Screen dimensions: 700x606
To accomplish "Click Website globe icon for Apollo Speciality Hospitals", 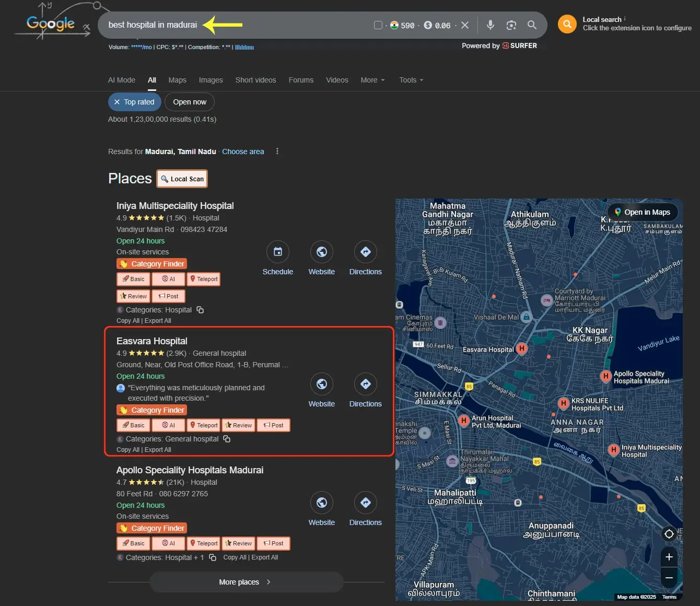I will (x=321, y=503).
